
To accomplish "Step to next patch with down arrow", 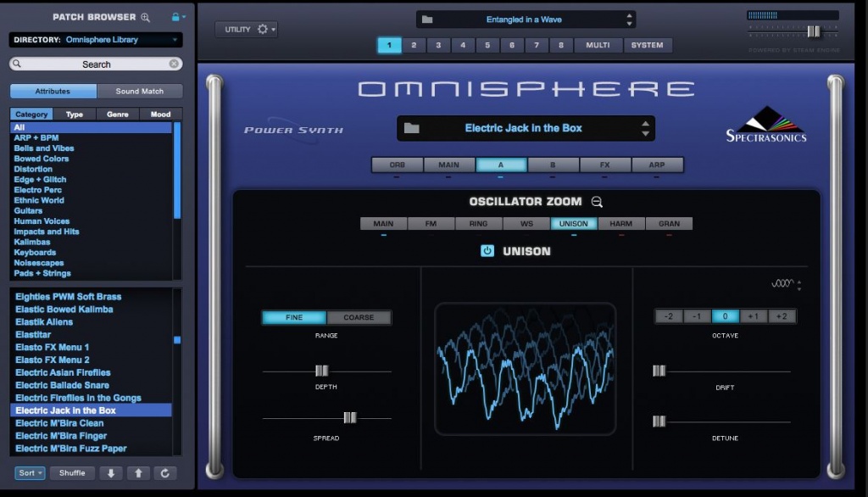I will coord(111,473).
